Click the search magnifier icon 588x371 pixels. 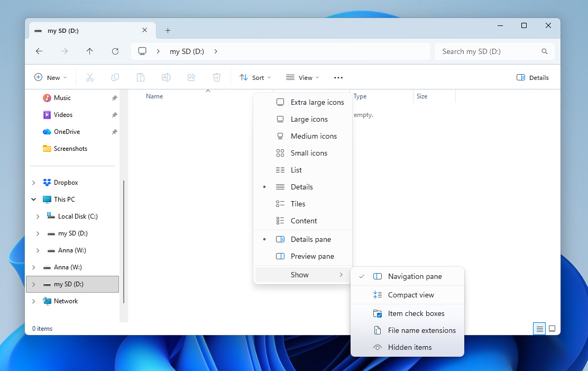click(545, 51)
